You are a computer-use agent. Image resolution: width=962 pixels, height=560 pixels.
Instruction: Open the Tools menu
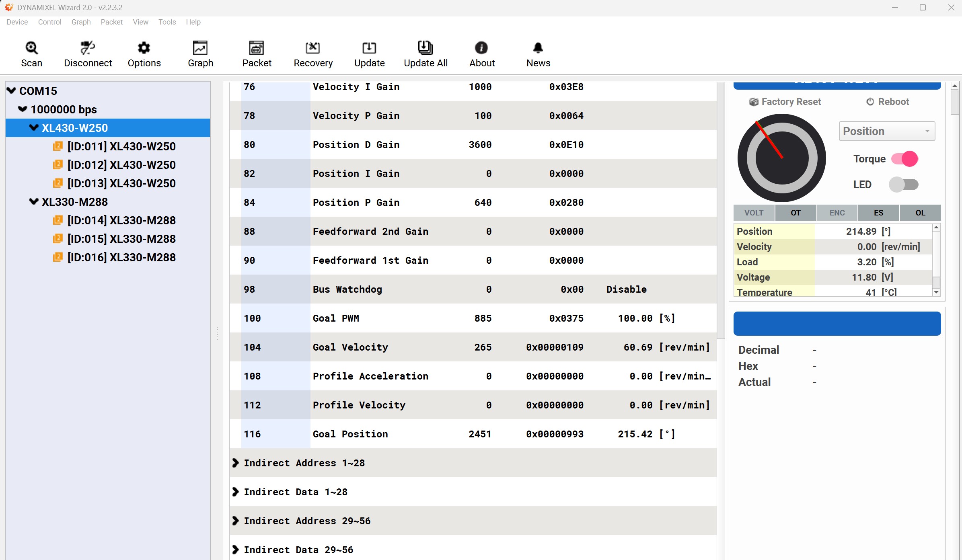point(167,22)
